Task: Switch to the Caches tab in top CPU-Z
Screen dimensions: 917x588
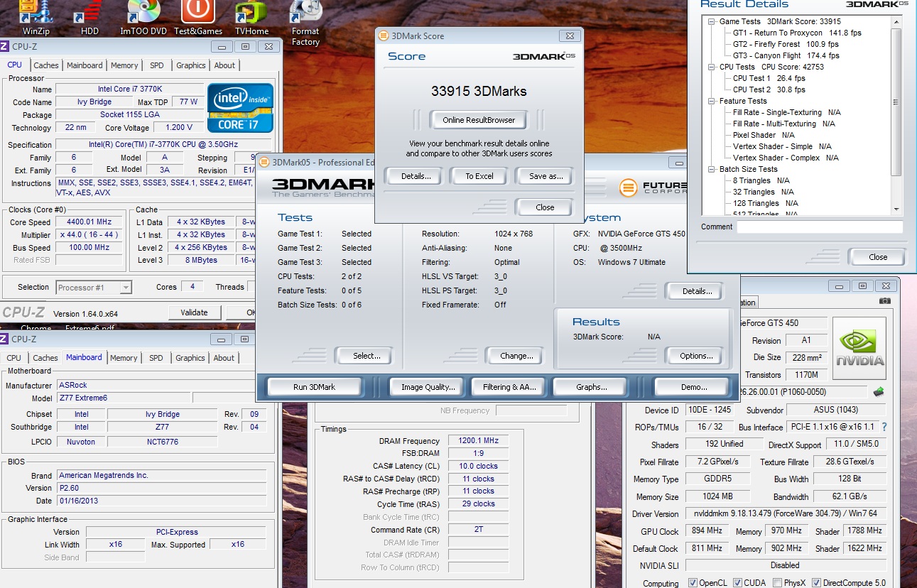Action: click(46, 65)
